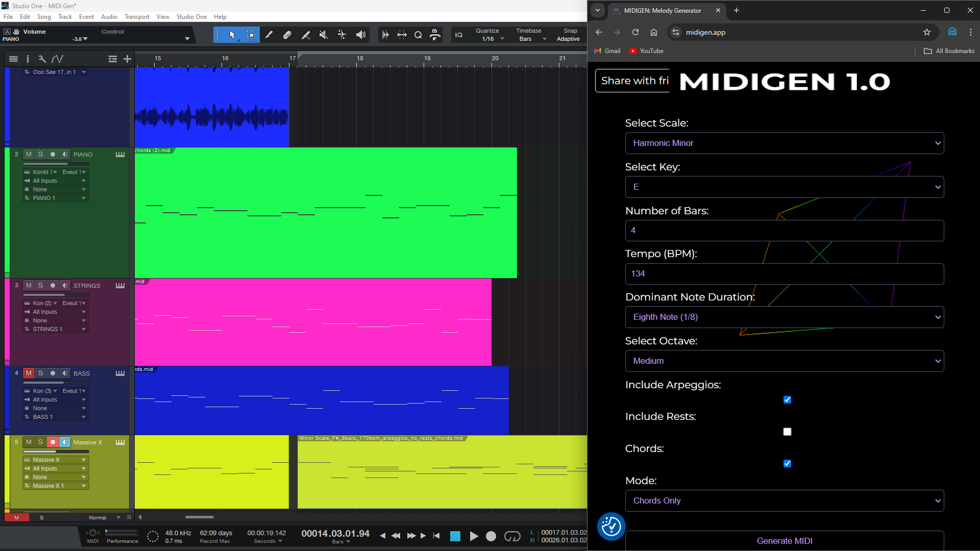
Task: Mute the BASS track
Action: pos(29,373)
